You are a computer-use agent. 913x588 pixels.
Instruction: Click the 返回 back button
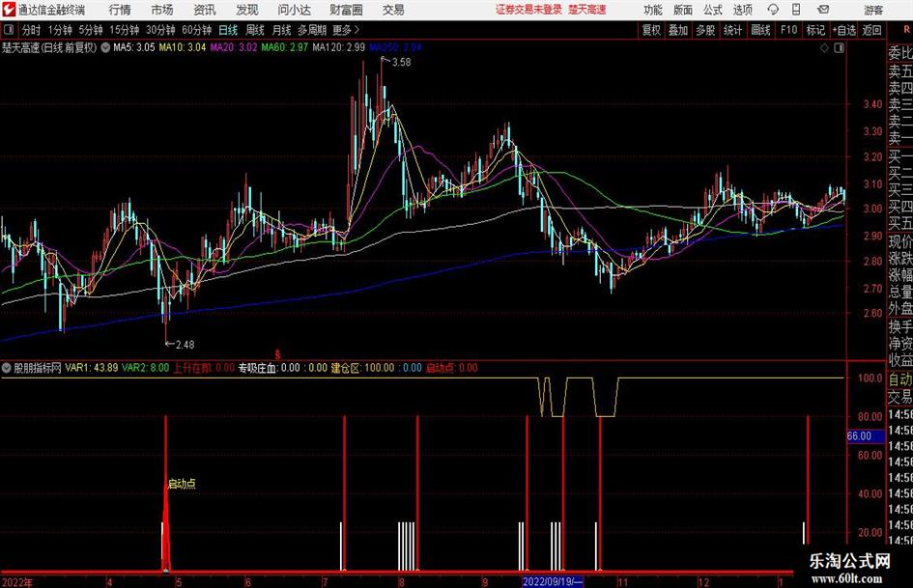coord(871,30)
